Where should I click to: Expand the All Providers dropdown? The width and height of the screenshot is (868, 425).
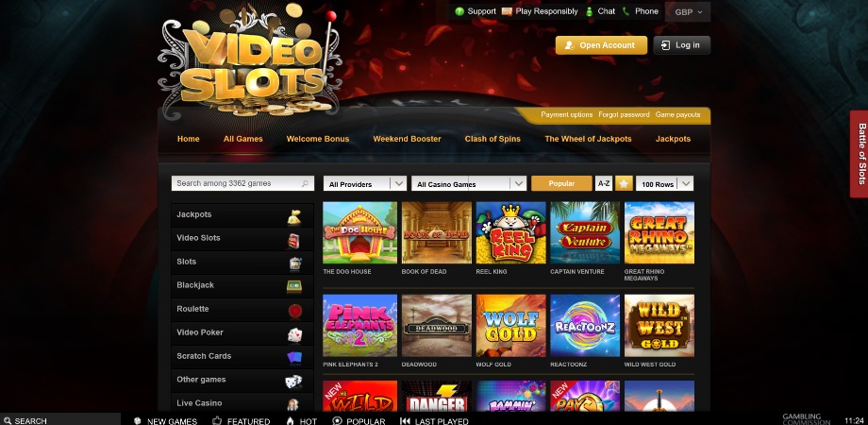click(x=364, y=184)
